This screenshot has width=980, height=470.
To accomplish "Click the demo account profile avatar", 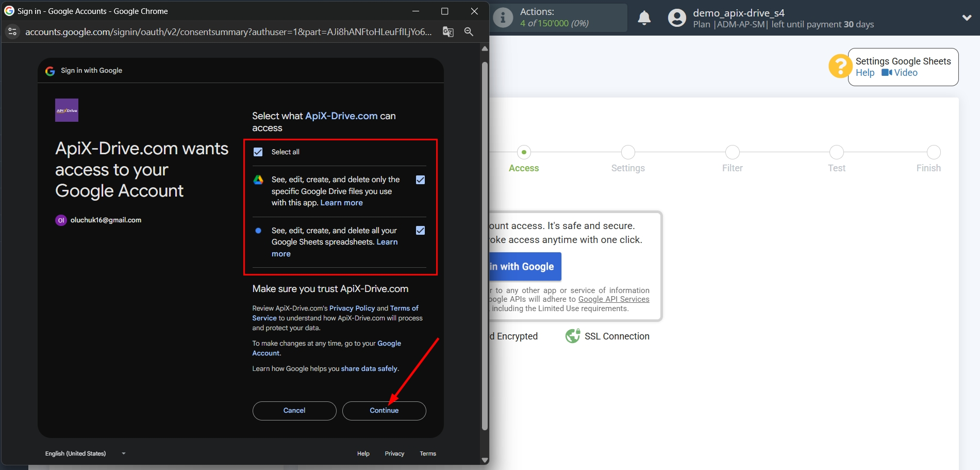I will pyautogui.click(x=676, y=18).
